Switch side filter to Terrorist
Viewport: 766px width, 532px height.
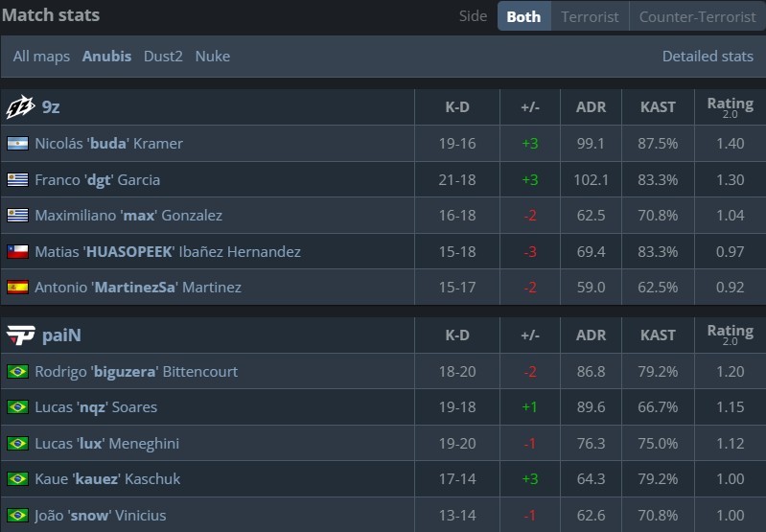pyautogui.click(x=590, y=16)
